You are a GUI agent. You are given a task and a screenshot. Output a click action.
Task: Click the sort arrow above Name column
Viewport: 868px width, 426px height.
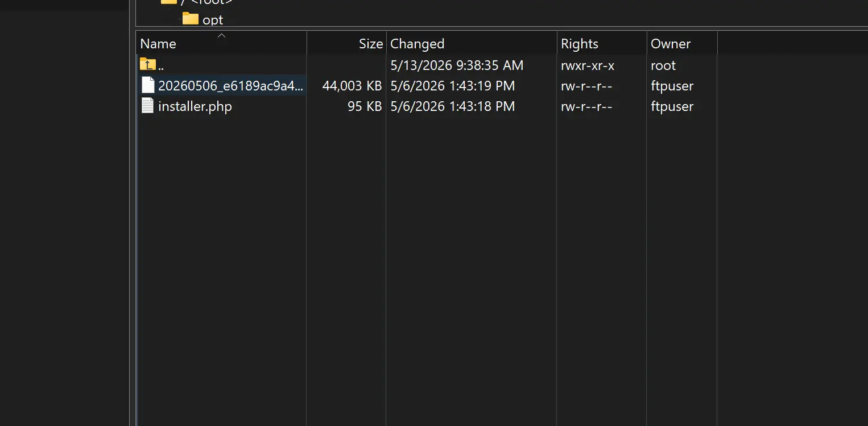pyautogui.click(x=222, y=35)
